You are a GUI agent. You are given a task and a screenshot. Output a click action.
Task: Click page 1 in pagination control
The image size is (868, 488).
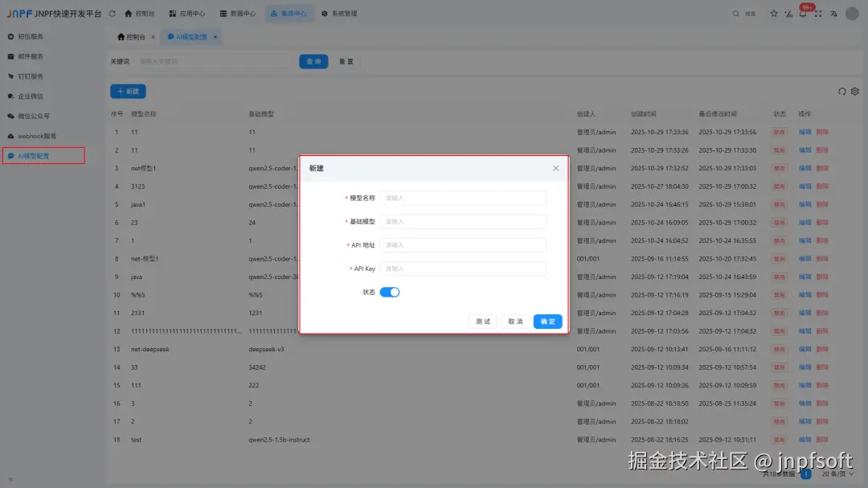[x=805, y=474]
